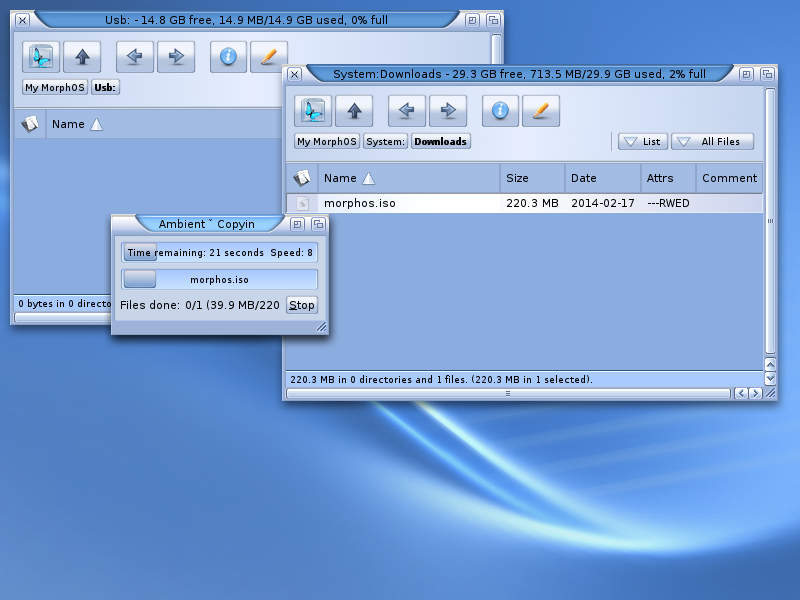Open the List view mode dropdown
Screen dimensions: 800x600
(643, 141)
